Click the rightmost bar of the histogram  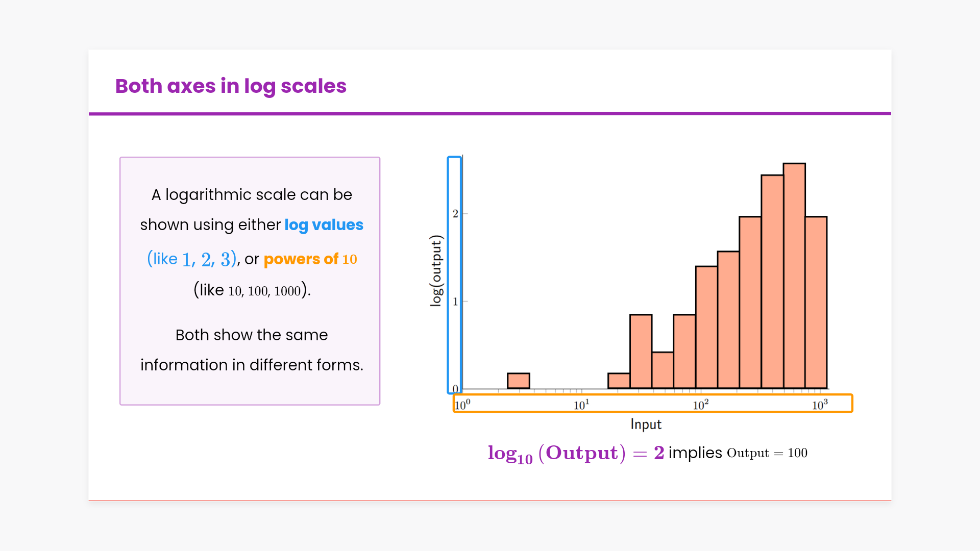[816, 302]
